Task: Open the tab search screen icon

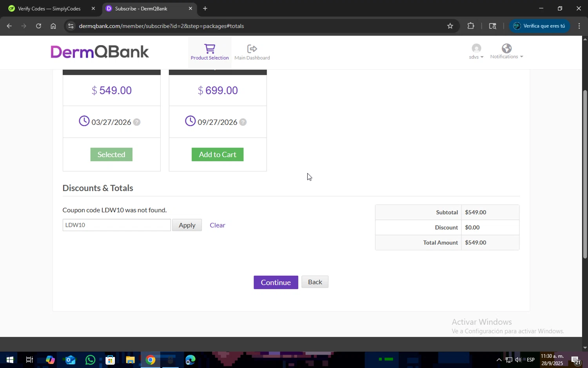Action: click(493, 26)
